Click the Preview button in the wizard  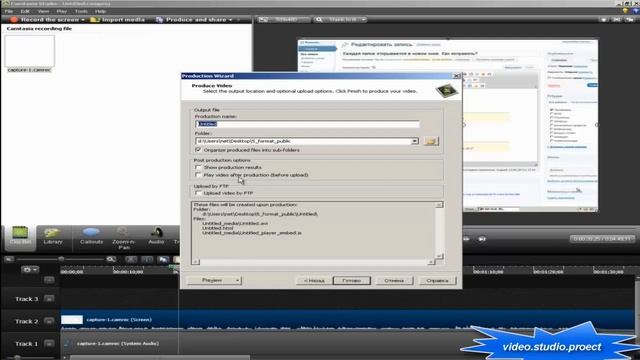[211, 280]
